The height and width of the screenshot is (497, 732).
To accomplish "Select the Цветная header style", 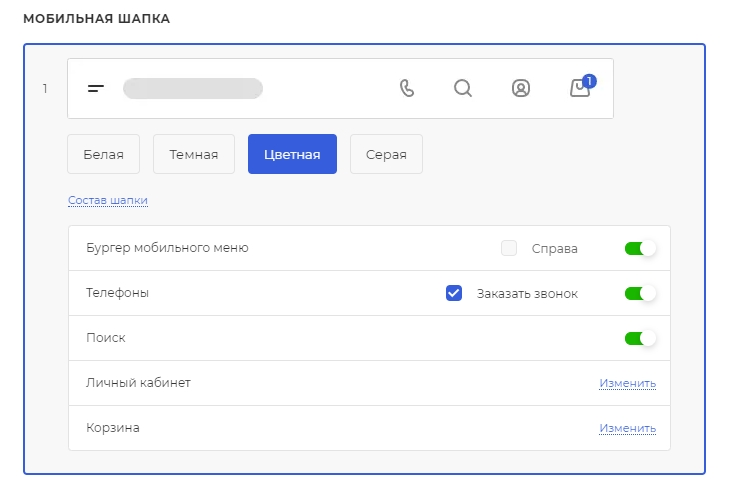I will (x=292, y=154).
